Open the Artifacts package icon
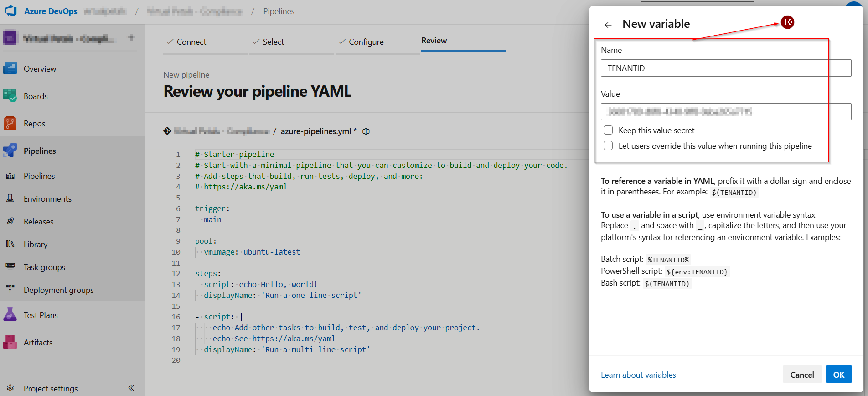868x396 pixels. [x=10, y=342]
